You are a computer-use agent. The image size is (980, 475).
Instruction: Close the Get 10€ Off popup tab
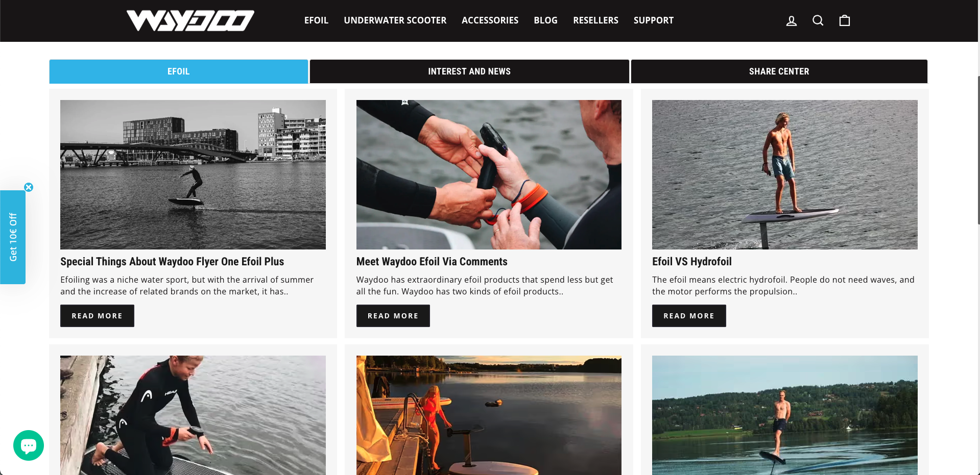click(29, 187)
